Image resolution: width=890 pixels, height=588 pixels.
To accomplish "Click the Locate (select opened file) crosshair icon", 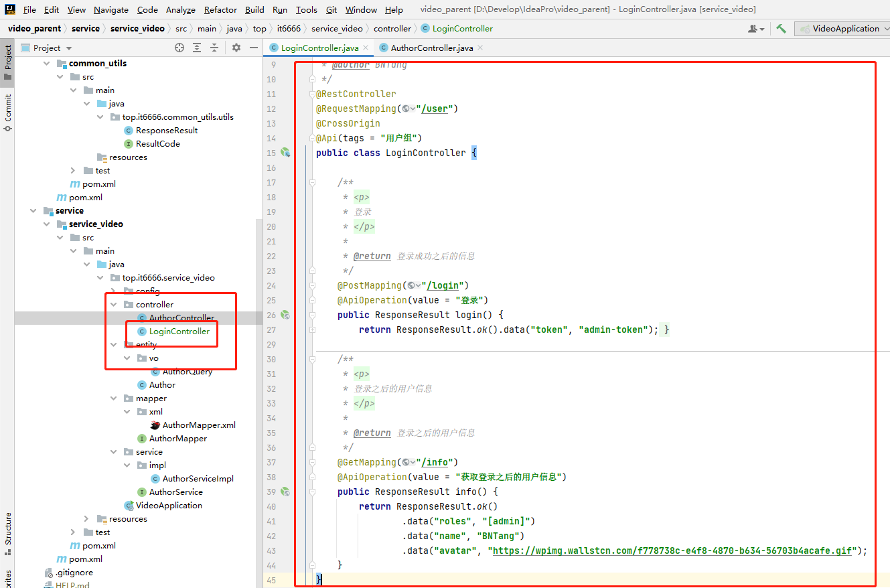I will [179, 48].
